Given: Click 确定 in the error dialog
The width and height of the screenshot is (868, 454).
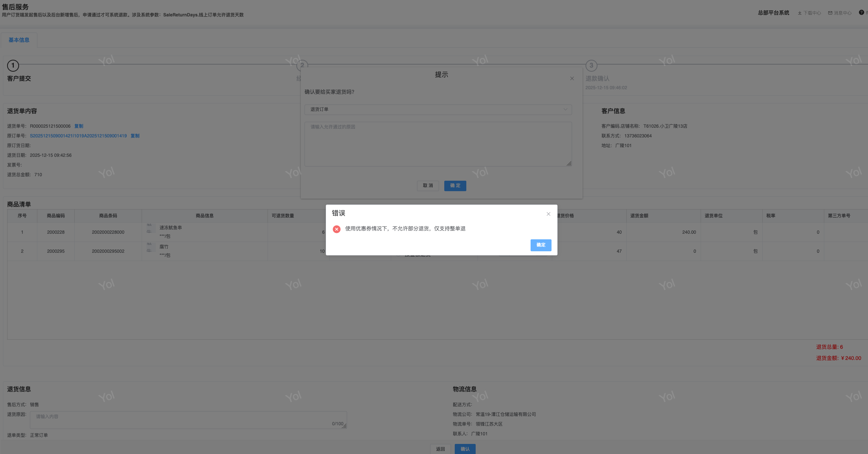Looking at the screenshot, I should click(541, 245).
